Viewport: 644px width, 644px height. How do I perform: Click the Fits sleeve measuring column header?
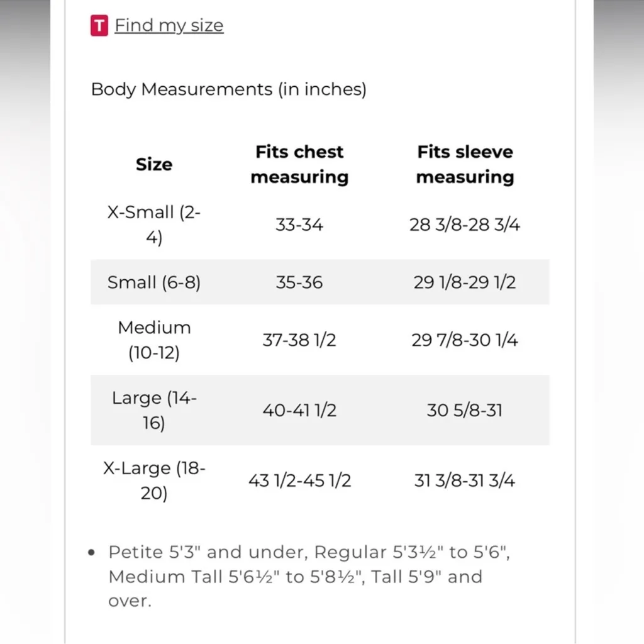[x=465, y=164]
